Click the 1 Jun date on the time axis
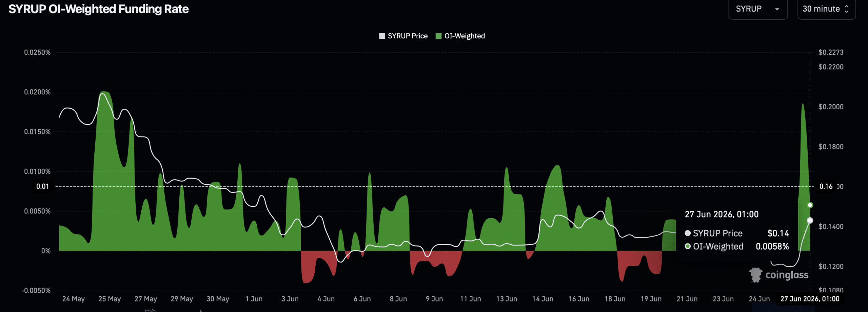This screenshot has width=868, height=312. click(254, 299)
